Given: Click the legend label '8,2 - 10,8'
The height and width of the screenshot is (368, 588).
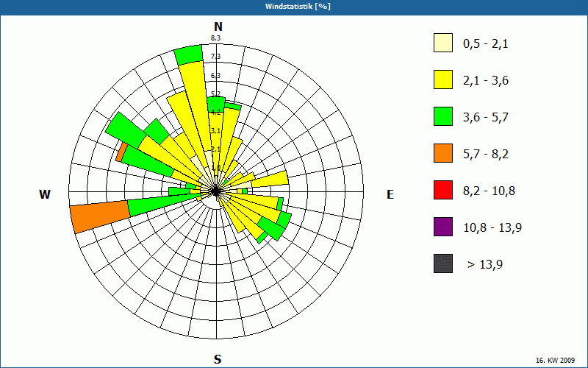Looking at the screenshot, I should click(x=489, y=191).
